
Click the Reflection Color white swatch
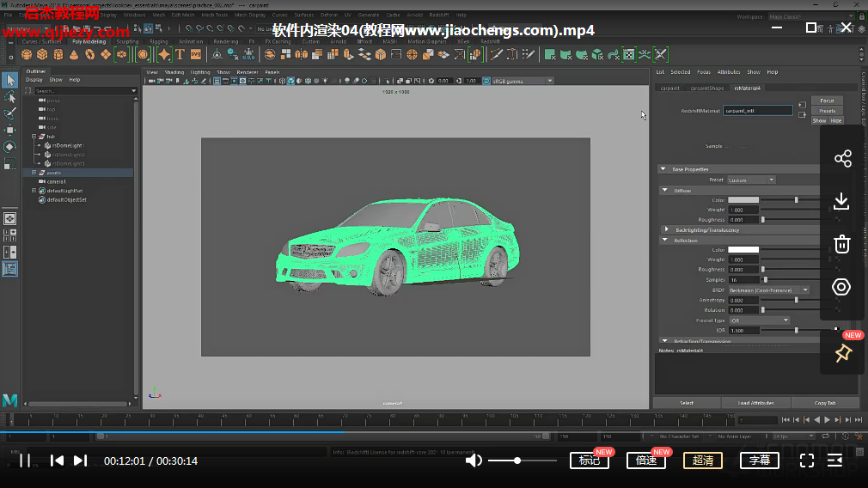[743, 249]
